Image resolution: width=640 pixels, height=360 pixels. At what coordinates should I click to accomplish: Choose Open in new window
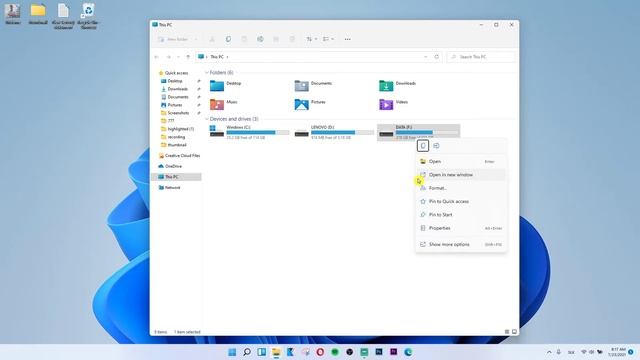tap(461, 175)
